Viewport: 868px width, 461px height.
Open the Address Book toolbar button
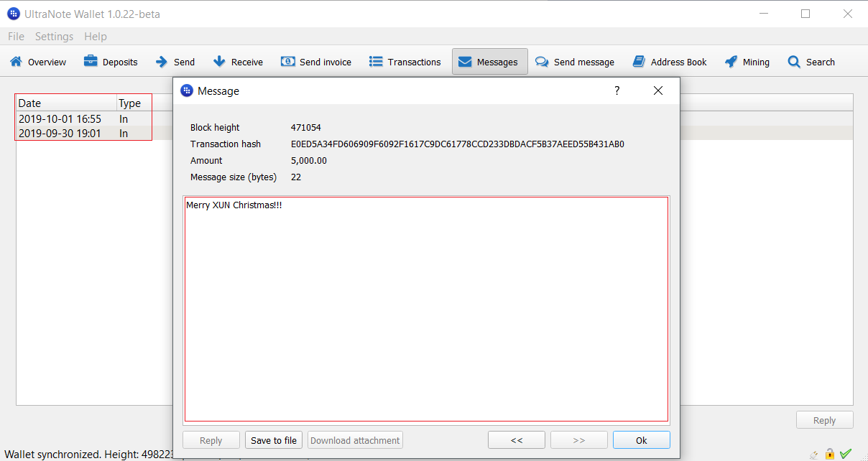[670, 62]
